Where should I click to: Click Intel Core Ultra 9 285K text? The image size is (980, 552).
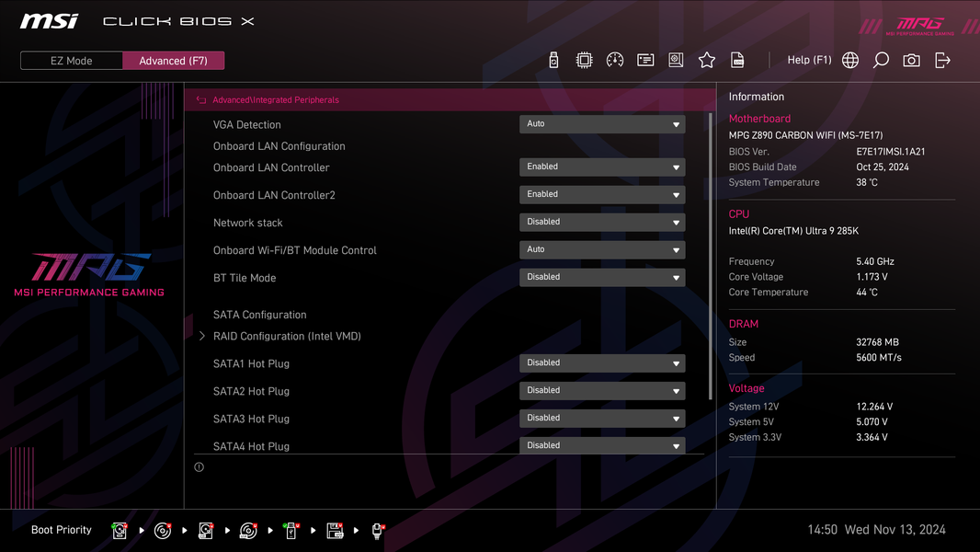pos(793,231)
